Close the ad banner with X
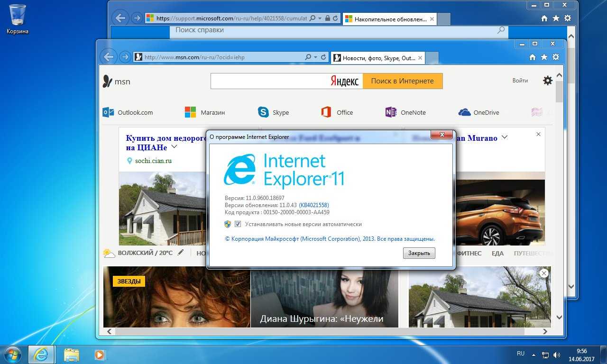 point(538,135)
